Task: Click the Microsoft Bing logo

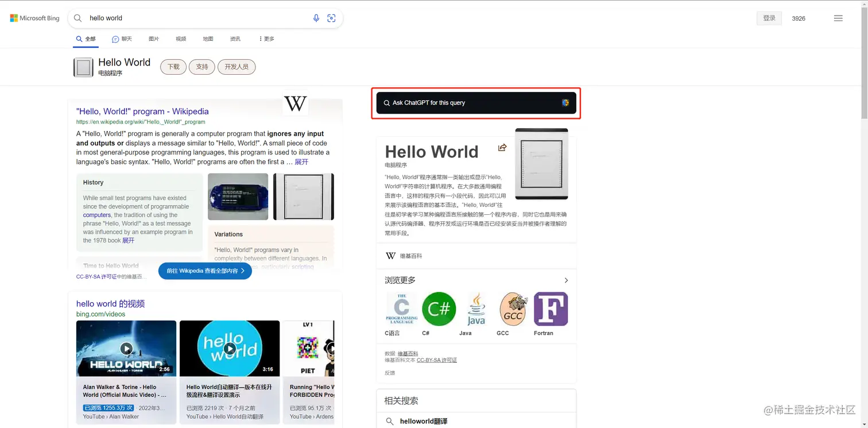Action: (35, 18)
